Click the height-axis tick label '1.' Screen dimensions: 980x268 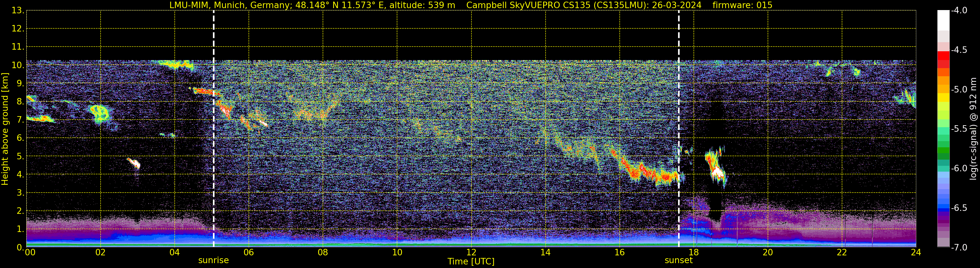click(20, 229)
